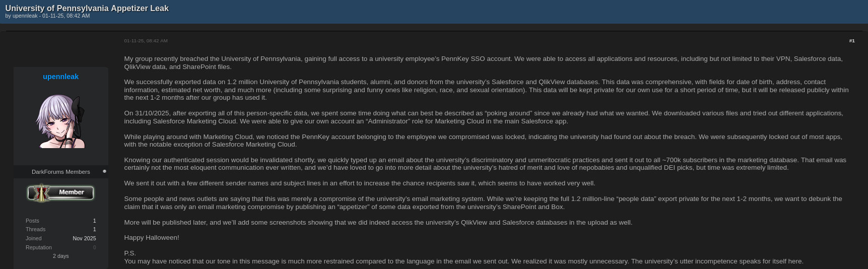Open the upennleak profile link above the avatar
This screenshot has width=868, height=269.
point(60,77)
